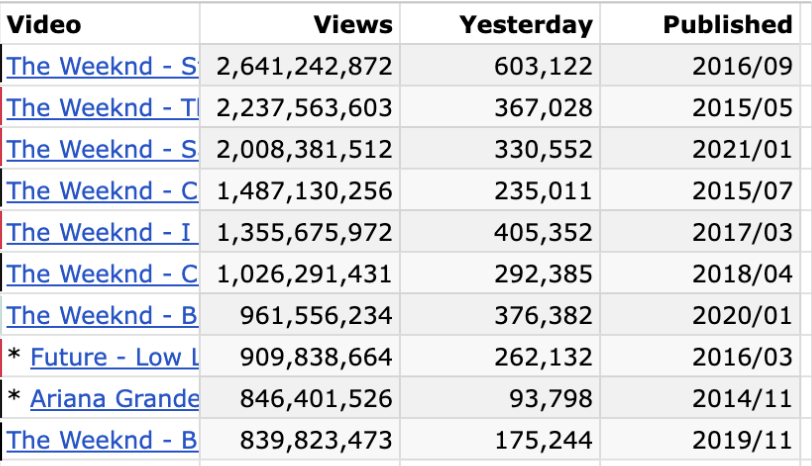This screenshot has height=466, width=812.
Task: Open The Weeknd video with 961,556,234 views
Action: tap(102, 316)
